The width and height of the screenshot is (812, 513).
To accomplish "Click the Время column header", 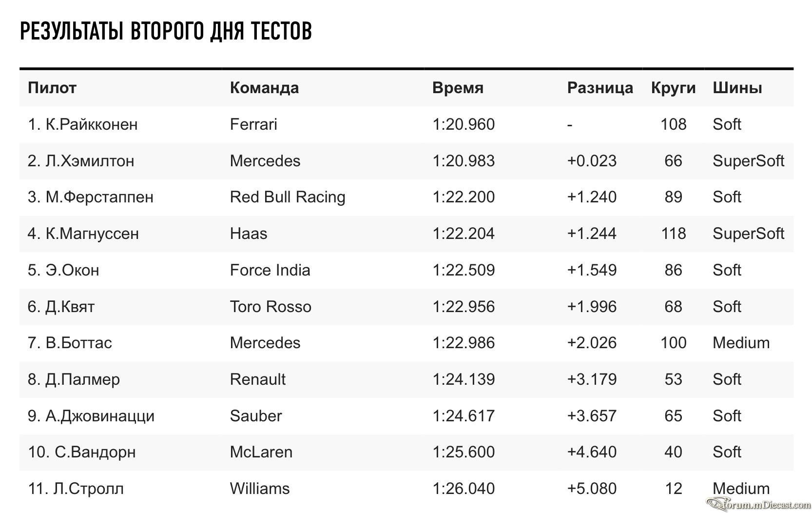I will [x=458, y=88].
